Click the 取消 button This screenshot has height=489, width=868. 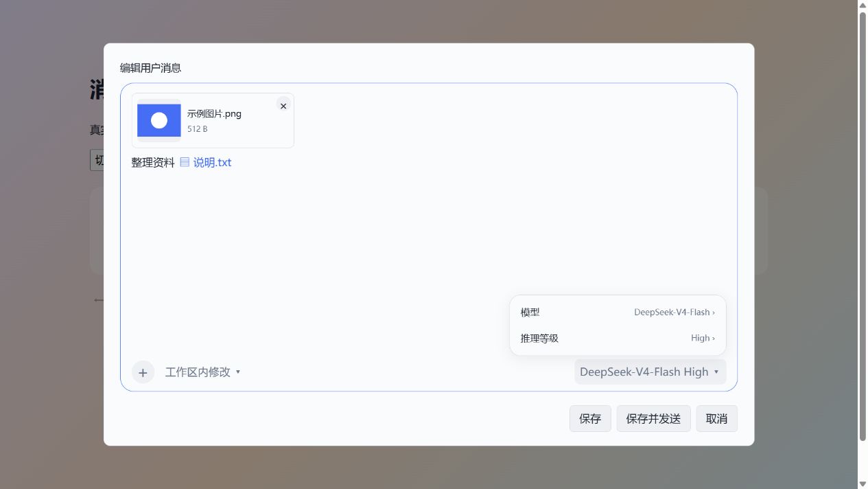[x=716, y=418]
